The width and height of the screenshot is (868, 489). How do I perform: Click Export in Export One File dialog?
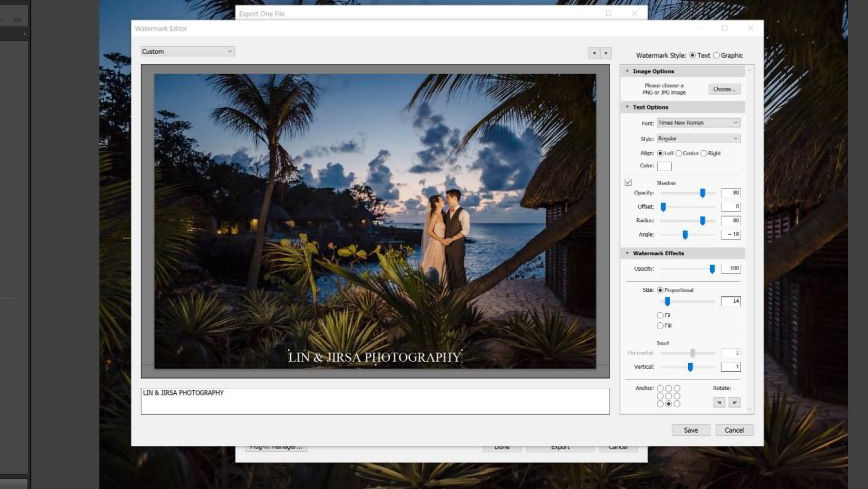point(560,447)
